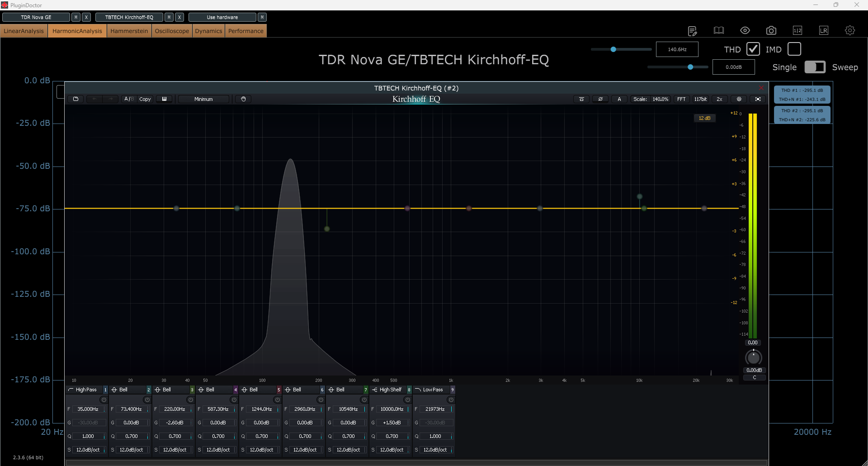
Task: Switch to Hammerstein tab
Action: coord(129,31)
